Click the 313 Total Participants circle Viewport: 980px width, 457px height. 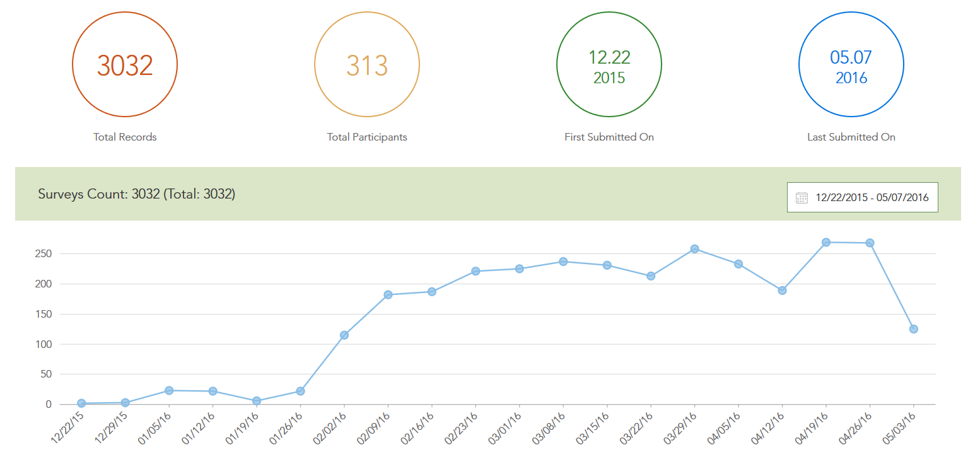pos(367,64)
